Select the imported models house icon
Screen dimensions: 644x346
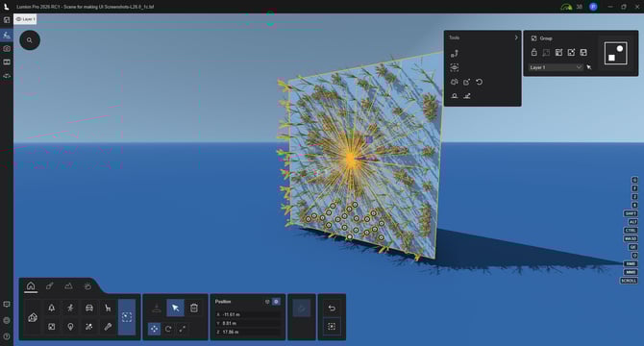(33, 317)
